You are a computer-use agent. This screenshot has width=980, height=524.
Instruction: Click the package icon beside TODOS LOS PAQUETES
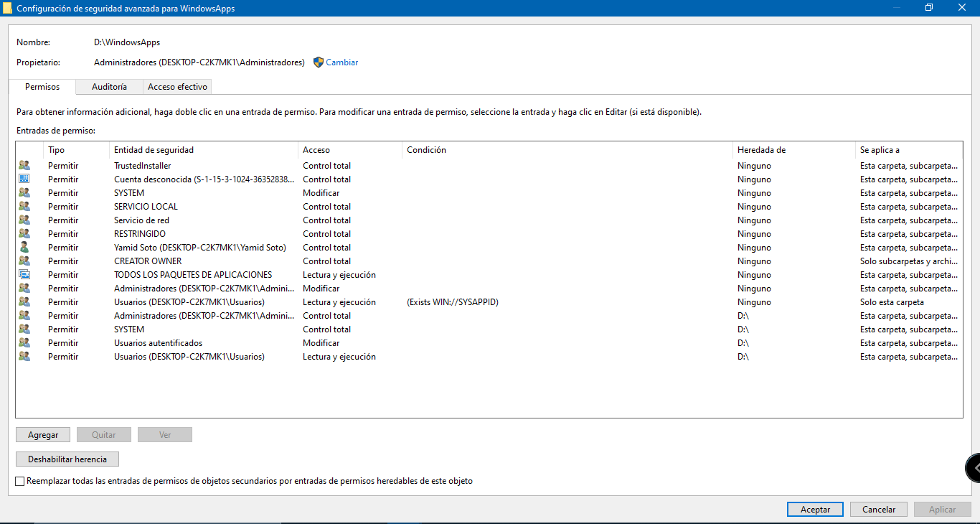(x=24, y=275)
